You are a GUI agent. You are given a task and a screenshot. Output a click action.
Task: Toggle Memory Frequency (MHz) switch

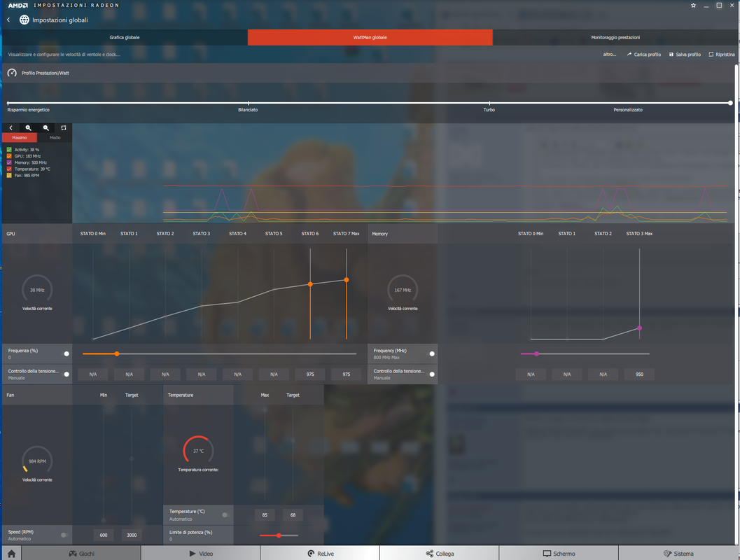click(x=431, y=353)
